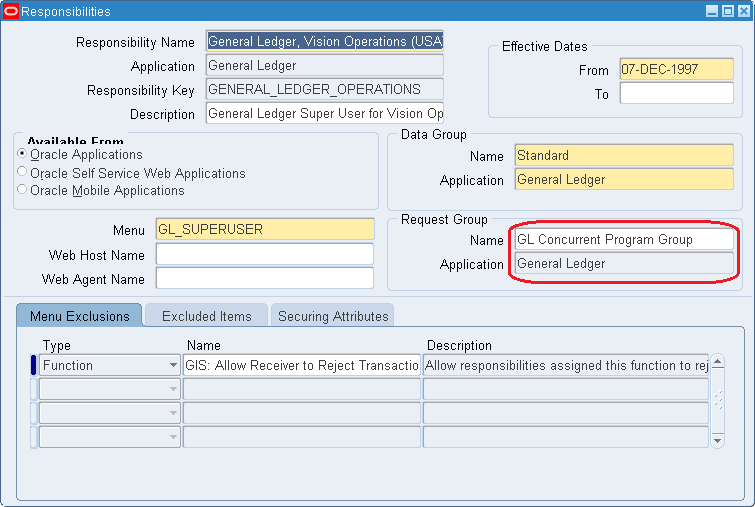Maximize the Responsibilities window

728,11
